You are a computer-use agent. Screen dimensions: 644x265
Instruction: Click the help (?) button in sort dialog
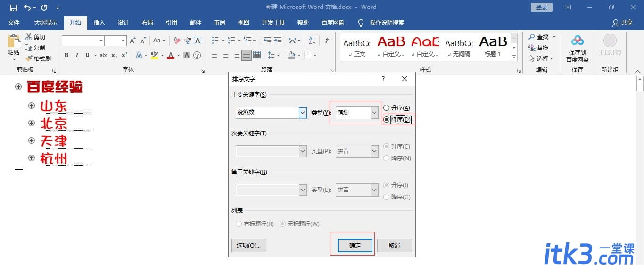(383, 79)
